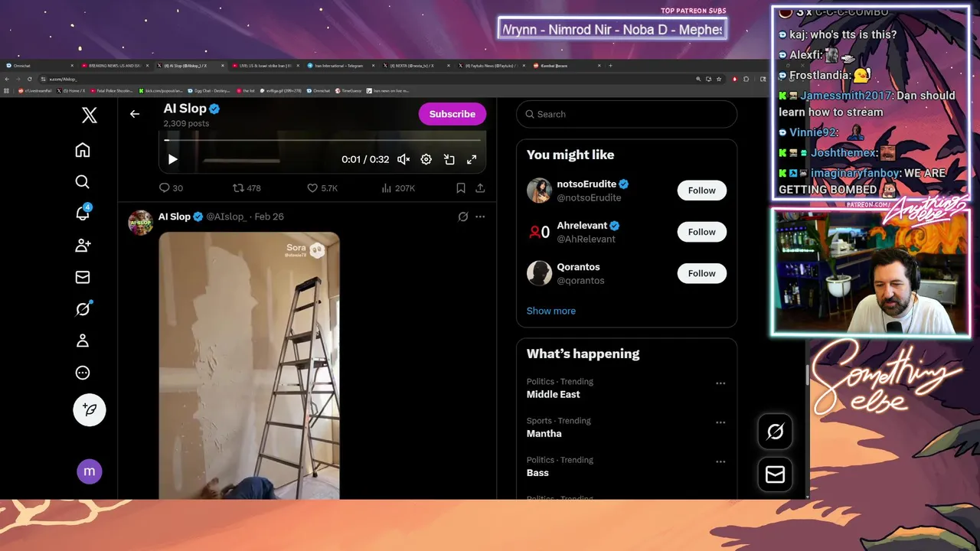The height and width of the screenshot is (551, 980).
Task: Open the follow-people icon in sidebar
Action: pos(83,245)
